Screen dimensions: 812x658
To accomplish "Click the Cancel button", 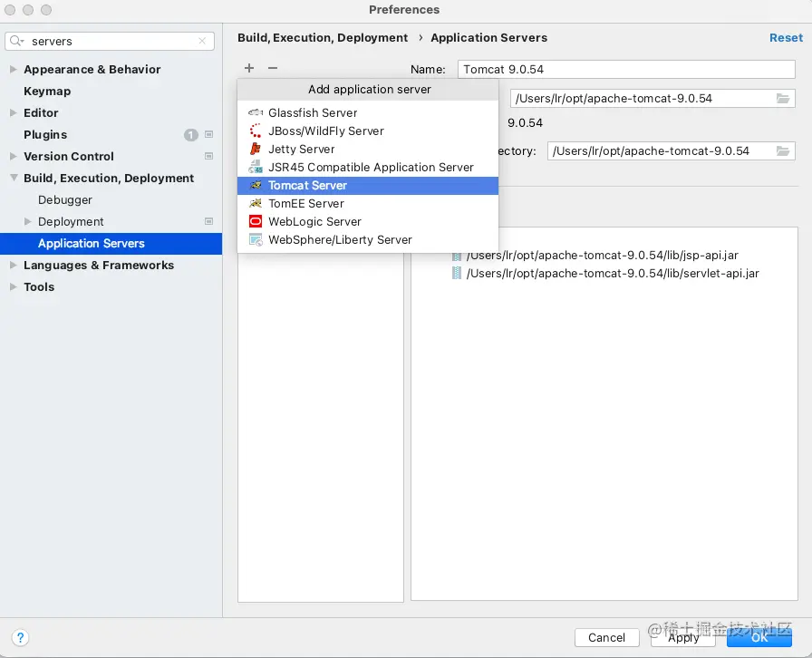I will pos(606,637).
